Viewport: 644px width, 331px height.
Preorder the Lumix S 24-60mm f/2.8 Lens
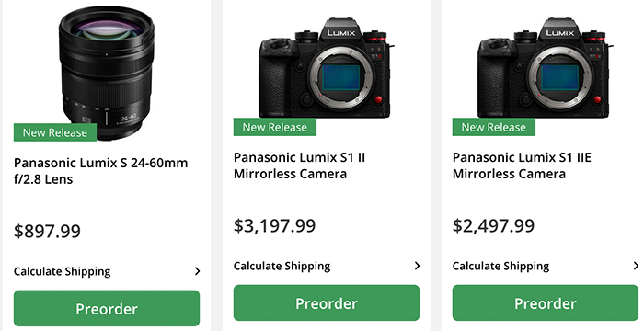[107, 308]
